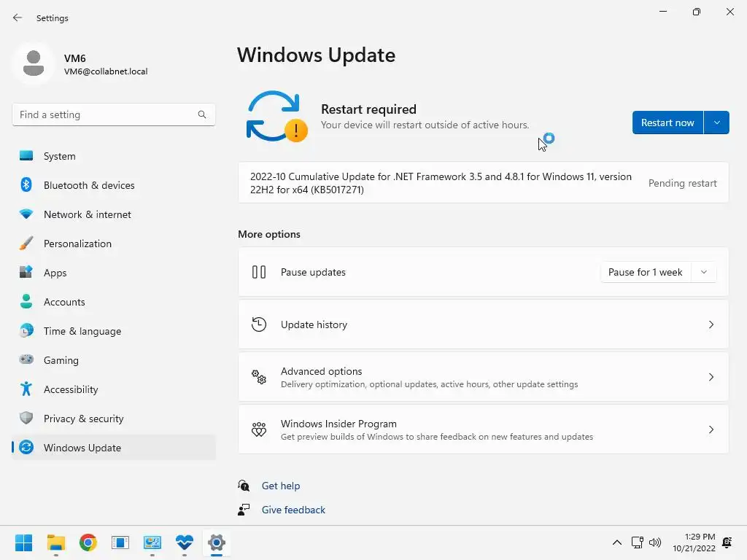Click Pause for 1 week button
Viewport: 747px width, 560px height.
(x=646, y=272)
